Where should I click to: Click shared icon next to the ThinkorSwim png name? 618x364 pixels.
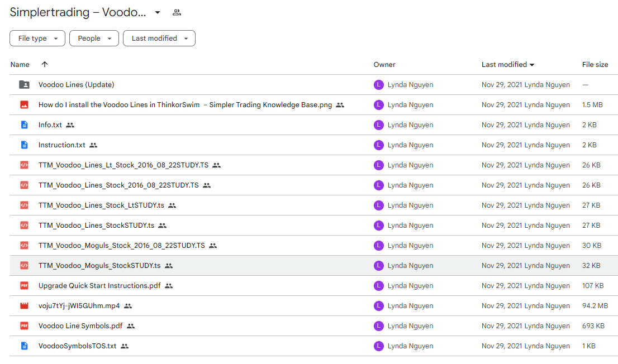click(x=340, y=105)
